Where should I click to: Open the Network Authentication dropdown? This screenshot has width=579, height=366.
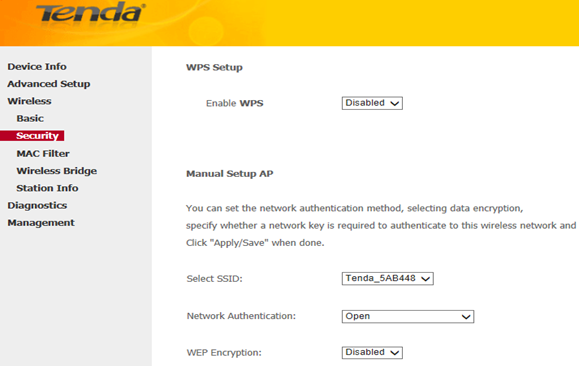pyautogui.click(x=408, y=317)
